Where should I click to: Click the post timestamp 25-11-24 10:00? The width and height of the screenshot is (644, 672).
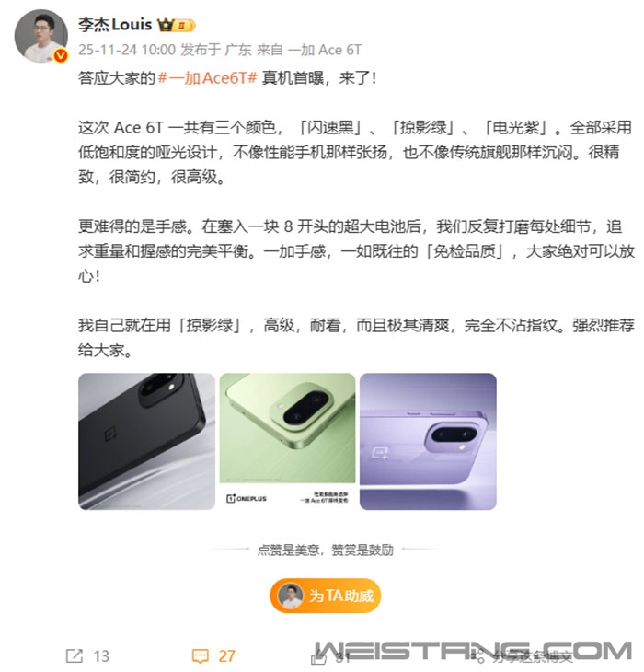click(x=127, y=50)
